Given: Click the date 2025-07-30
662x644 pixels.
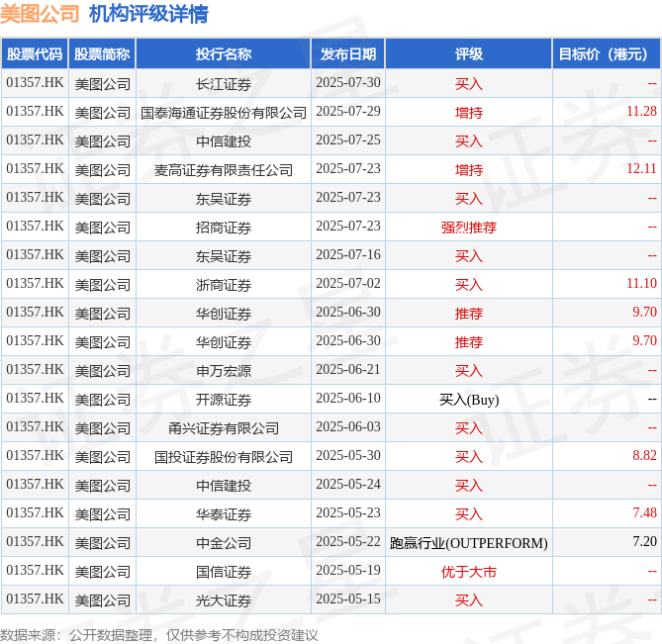Looking at the screenshot, I should [348, 82].
